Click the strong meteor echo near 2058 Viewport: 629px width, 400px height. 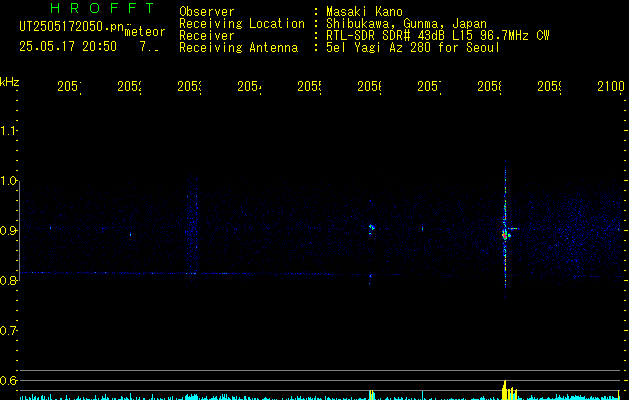(505, 234)
